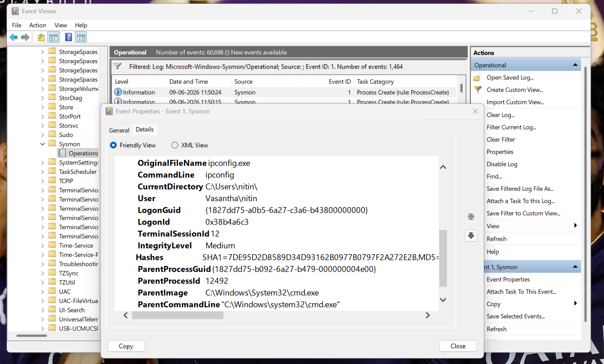Click details scroll down arrow
The height and width of the screenshot is (364, 604).
[443, 300]
